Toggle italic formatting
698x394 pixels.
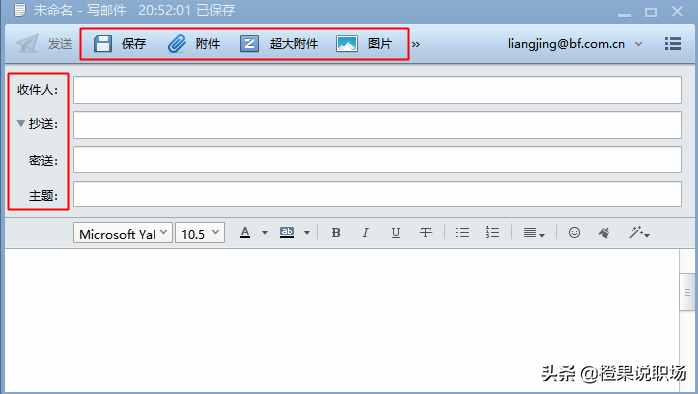(x=365, y=232)
